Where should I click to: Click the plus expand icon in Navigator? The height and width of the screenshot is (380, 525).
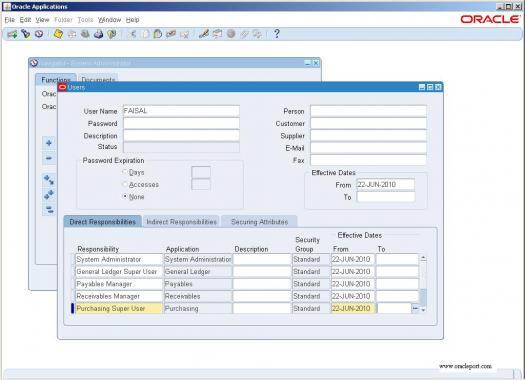[49, 143]
